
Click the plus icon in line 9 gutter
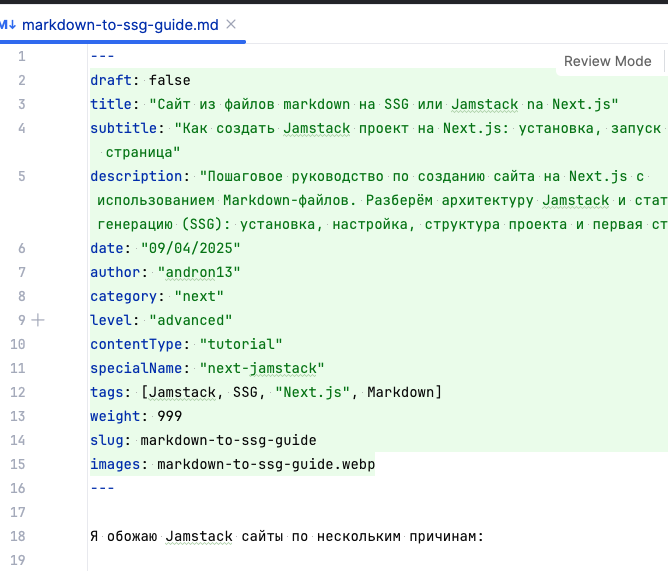tap(38, 320)
